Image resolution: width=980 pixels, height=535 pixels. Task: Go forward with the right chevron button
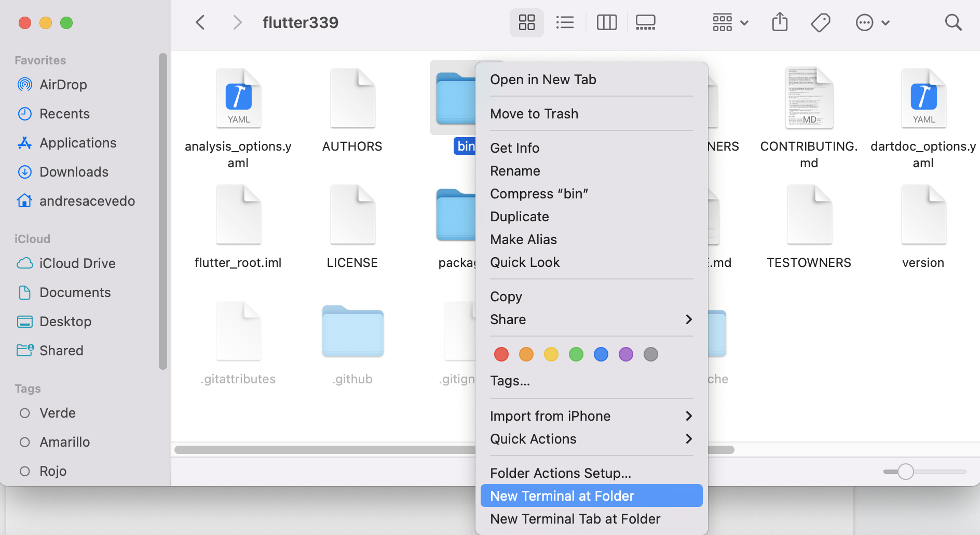237,22
